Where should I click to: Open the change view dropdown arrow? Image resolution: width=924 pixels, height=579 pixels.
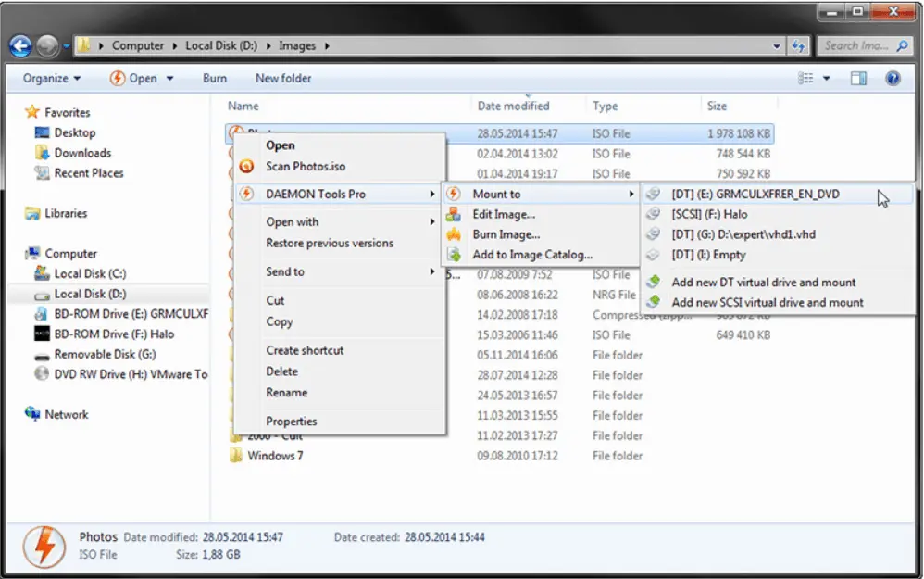coord(827,79)
